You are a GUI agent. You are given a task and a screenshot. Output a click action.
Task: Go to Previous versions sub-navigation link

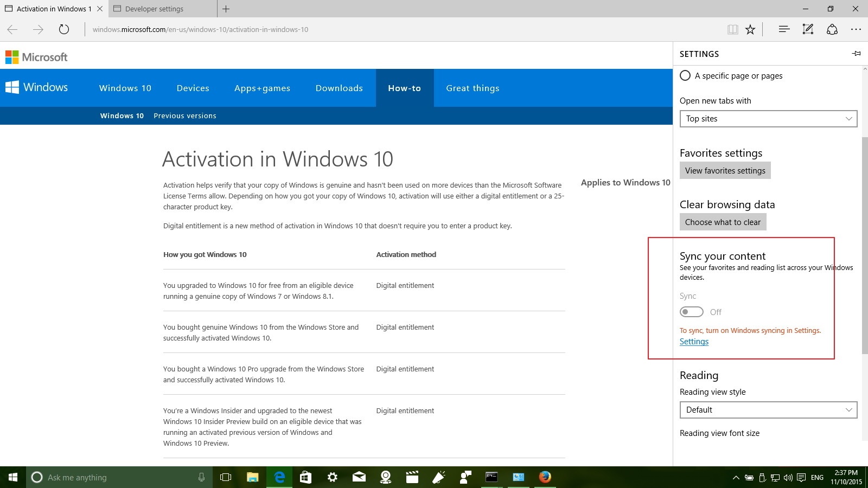[x=185, y=115]
